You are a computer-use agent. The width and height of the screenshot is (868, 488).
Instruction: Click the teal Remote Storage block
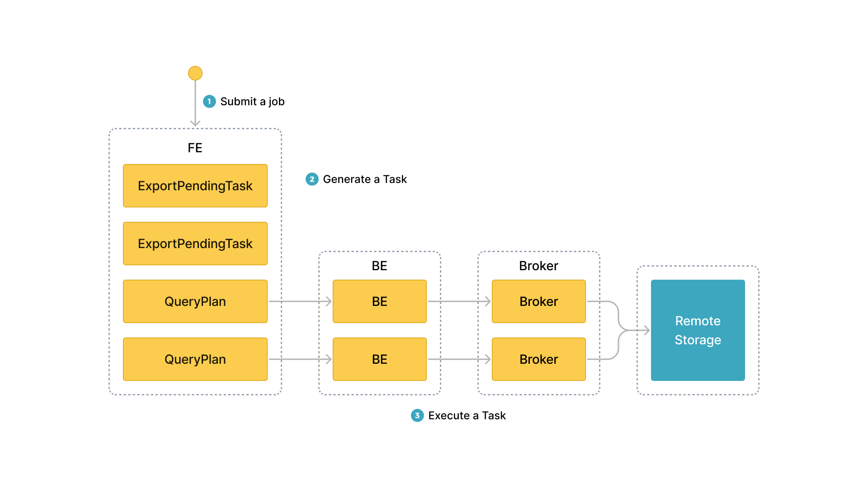click(698, 330)
